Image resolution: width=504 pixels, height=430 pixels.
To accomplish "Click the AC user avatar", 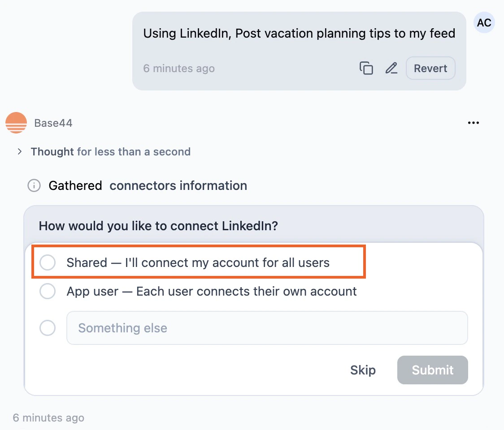I will (x=484, y=22).
